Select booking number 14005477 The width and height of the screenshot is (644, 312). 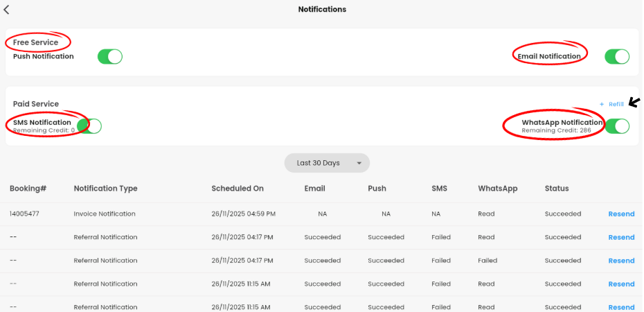[24, 214]
